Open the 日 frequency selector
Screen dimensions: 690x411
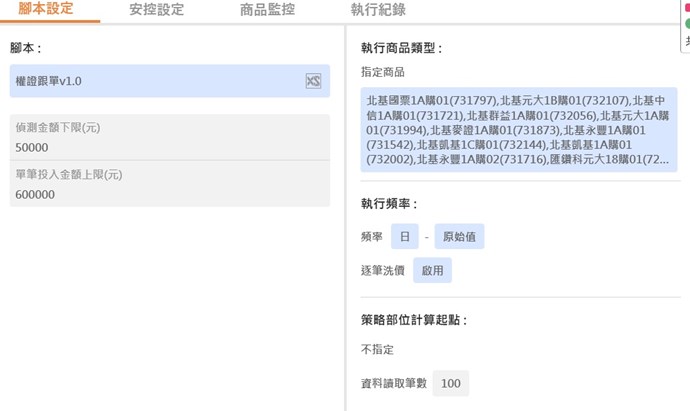tap(404, 237)
